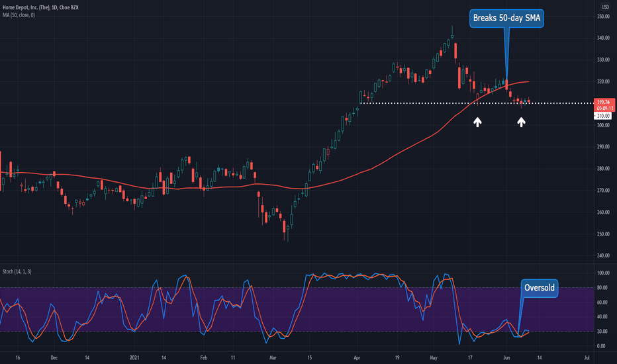The width and height of the screenshot is (617, 364).
Task: Click the 11 date label on time axis
Action: click(x=233, y=358)
